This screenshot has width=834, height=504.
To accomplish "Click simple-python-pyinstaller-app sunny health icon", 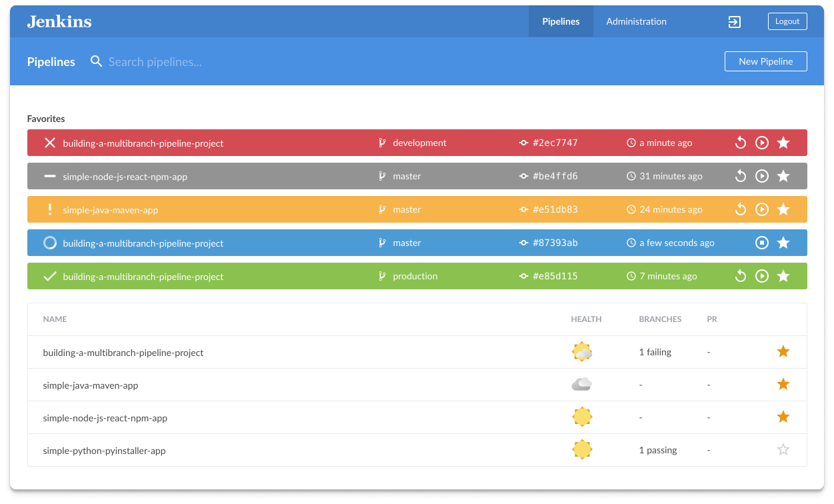I will point(582,450).
